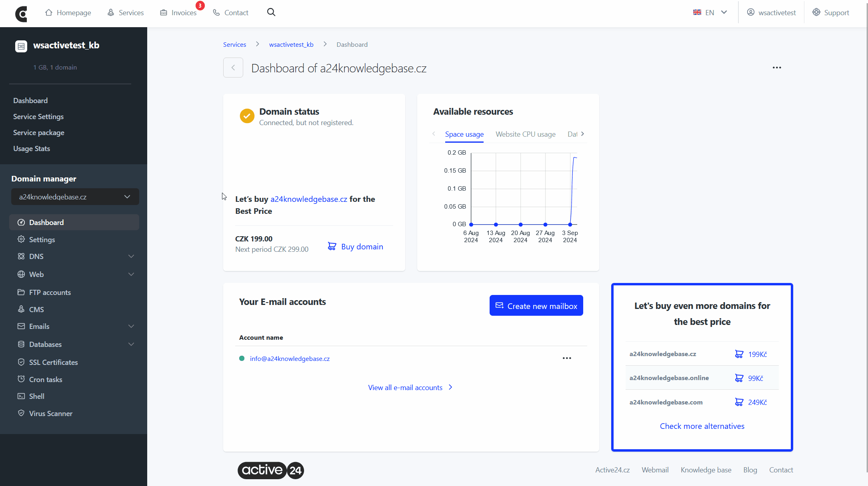Click wsactivetest_kb breadcrumb link
868x486 pixels.
click(291, 44)
